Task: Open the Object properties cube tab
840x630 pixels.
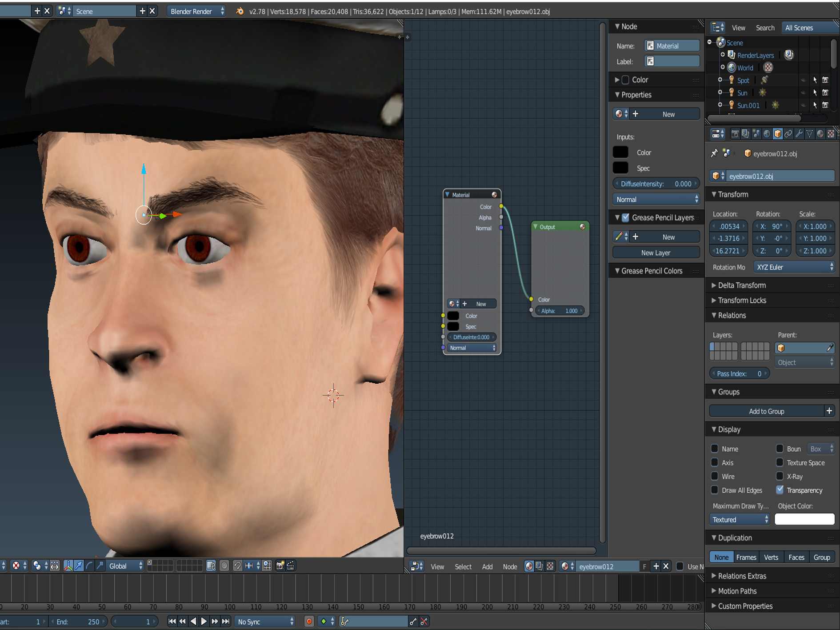Action: point(777,133)
